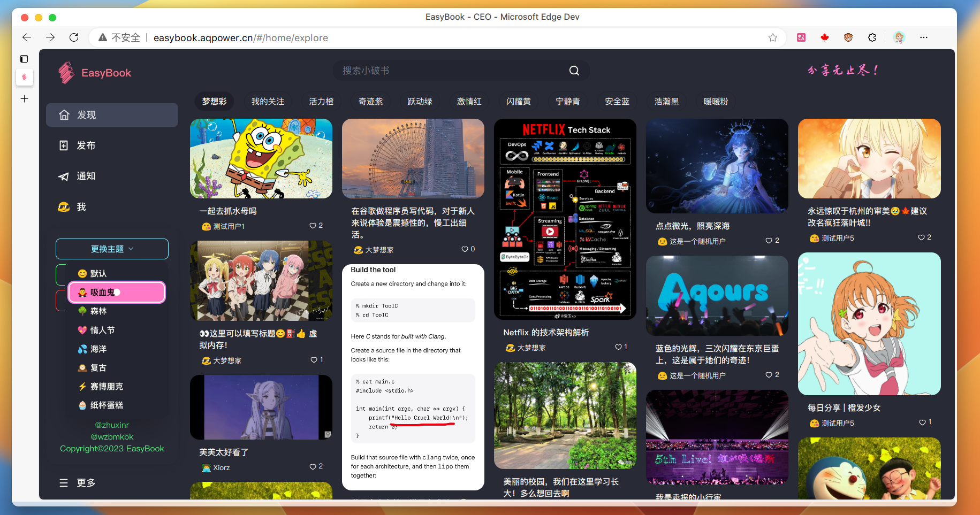The width and height of the screenshot is (980, 515).
Task: Open the vertical tabs panel icon
Action: pyautogui.click(x=24, y=59)
